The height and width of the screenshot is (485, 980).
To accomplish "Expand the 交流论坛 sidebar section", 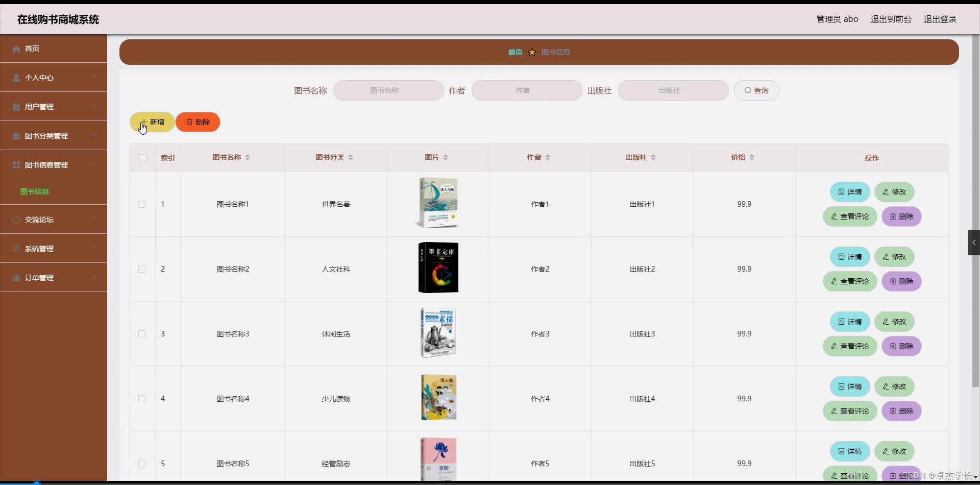I will (x=53, y=219).
